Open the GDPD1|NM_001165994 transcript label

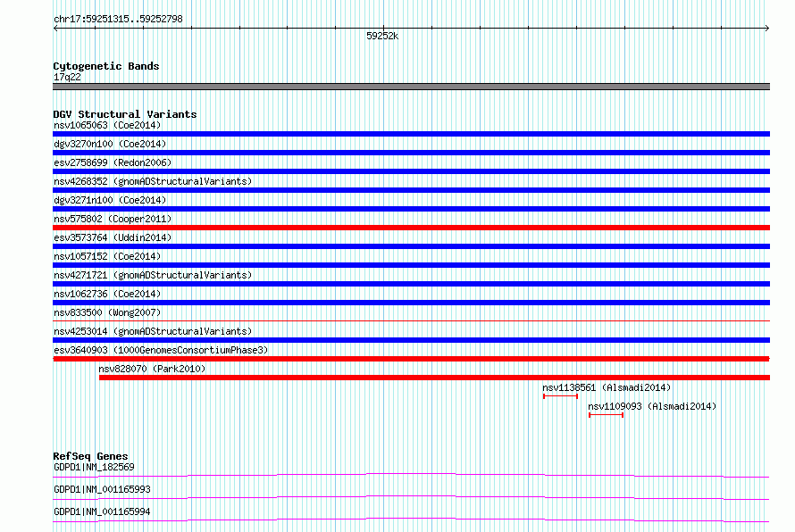pyautogui.click(x=102, y=511)
